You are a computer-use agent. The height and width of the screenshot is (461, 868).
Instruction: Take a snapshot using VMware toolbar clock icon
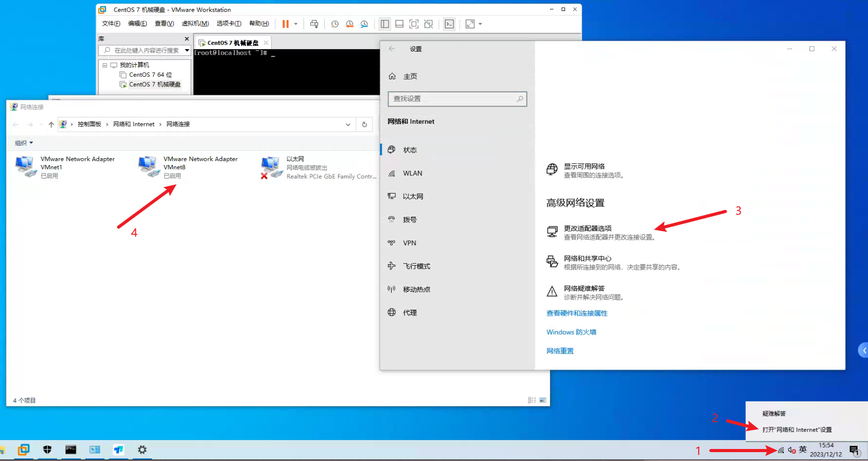(x=335, y=24)
